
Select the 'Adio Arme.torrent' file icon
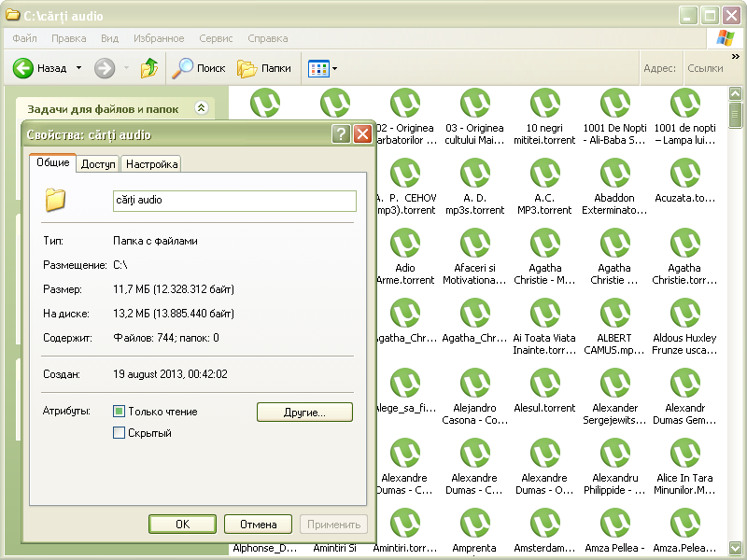[405, 243]
